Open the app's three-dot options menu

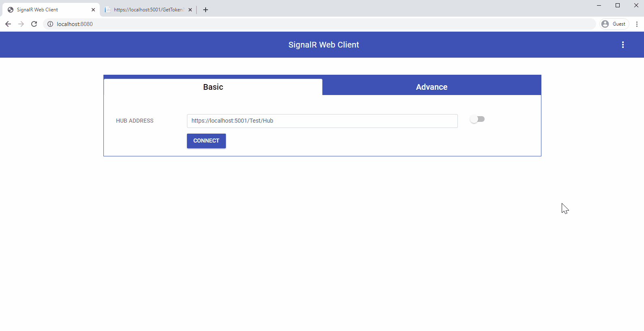click(x=623, y=45)
